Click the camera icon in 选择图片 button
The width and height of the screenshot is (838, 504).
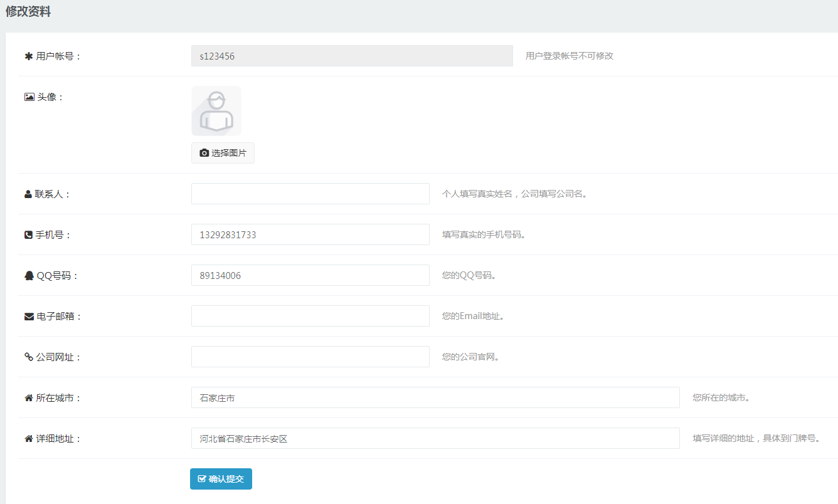point(204,153)
